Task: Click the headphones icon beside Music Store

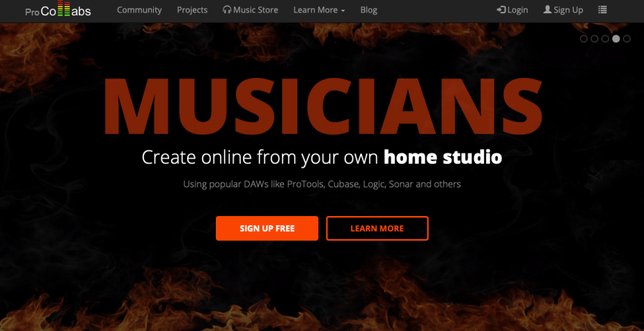Action: point(227,10)
